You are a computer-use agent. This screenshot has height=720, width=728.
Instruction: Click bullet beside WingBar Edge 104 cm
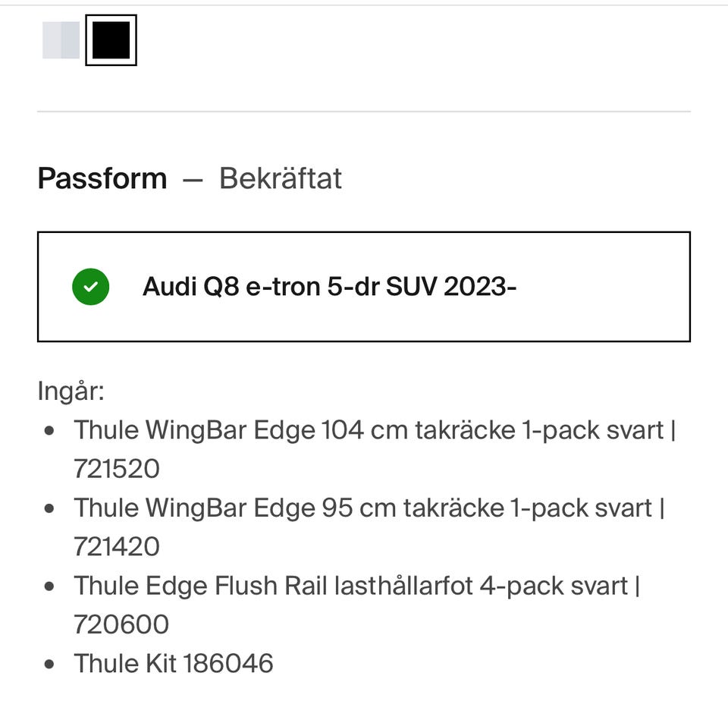(50, 430)
